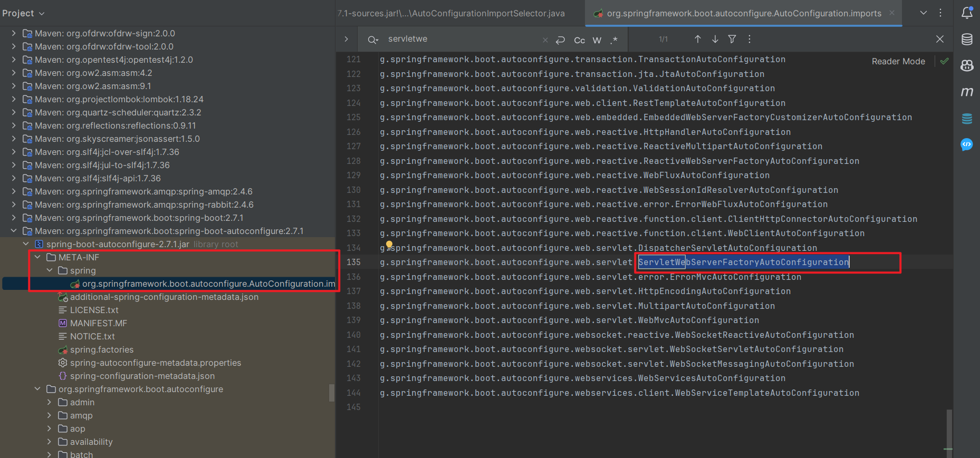This screenshot has height=458, width=980.
Task: Click the project tree vertical scrollbar
Action: [332, 393]
